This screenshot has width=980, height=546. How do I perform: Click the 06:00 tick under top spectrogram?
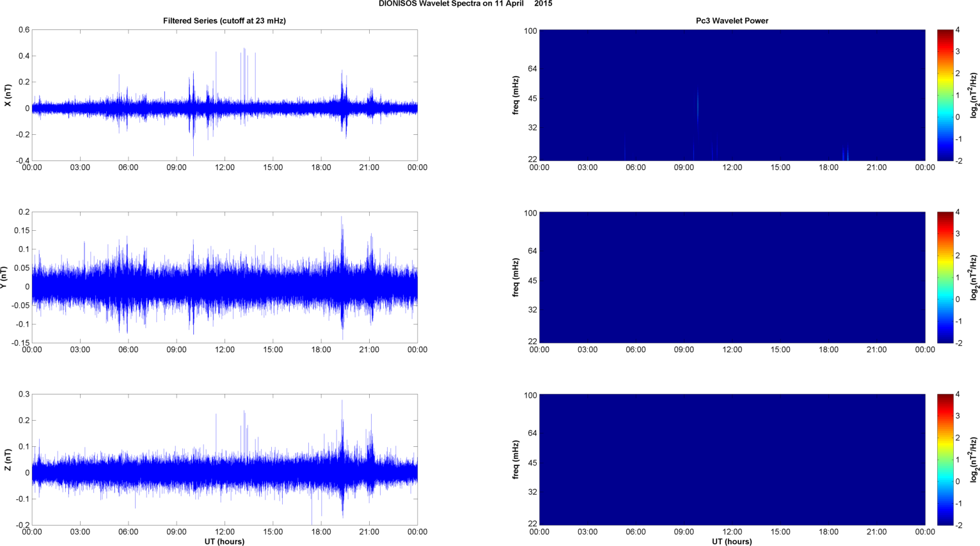(x=636, y=168)
